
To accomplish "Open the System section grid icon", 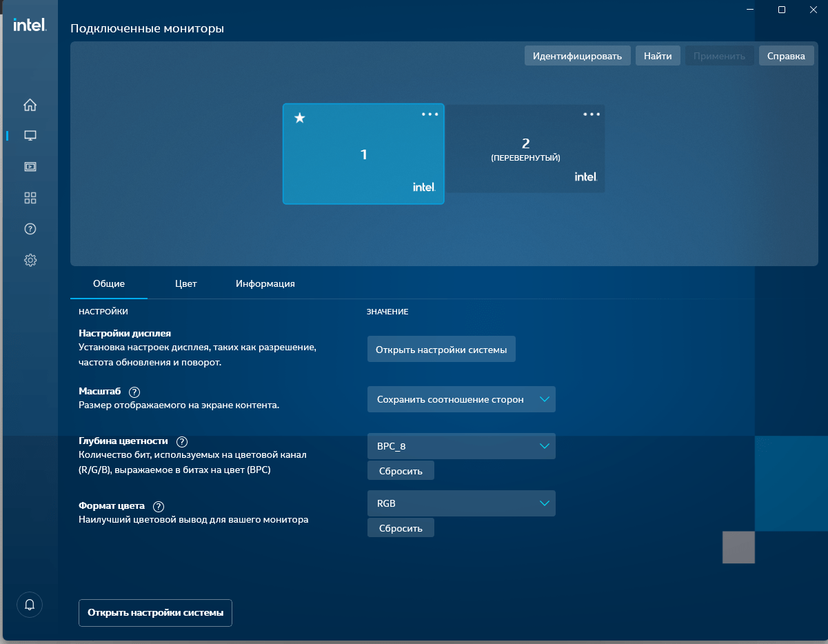I will click(30, 197).
